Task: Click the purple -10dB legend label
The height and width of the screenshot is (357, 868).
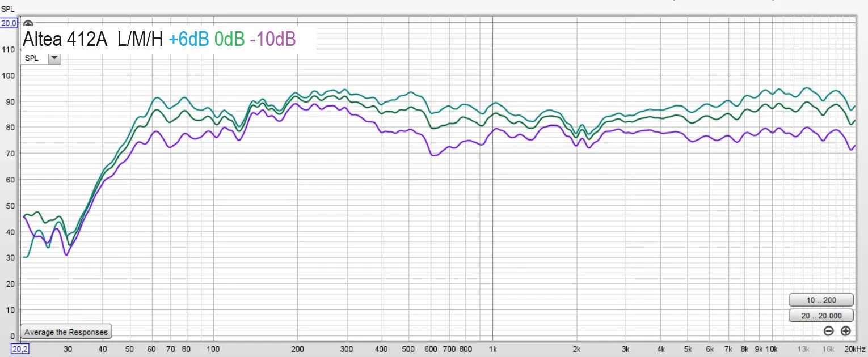Action: [272, 39]
